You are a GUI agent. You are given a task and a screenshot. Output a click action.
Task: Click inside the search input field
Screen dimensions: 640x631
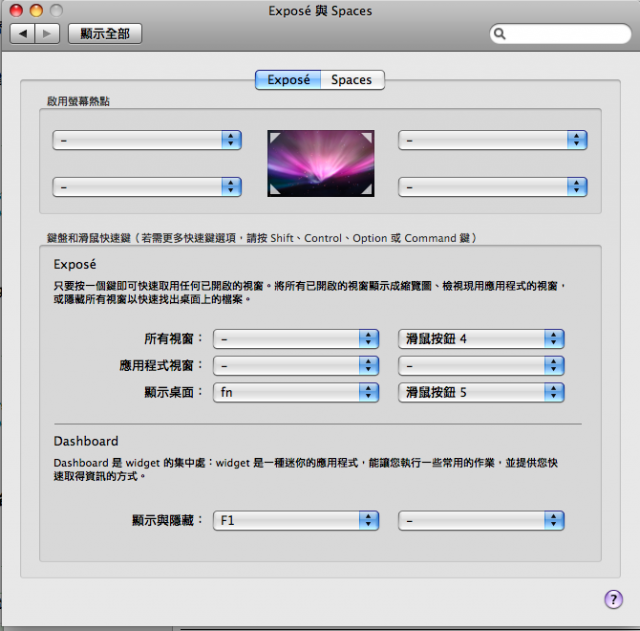point(560,33)
